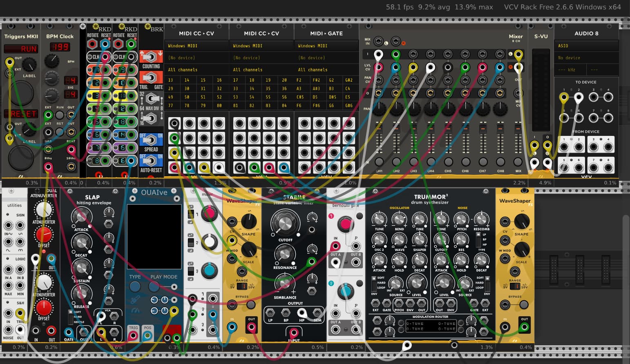Toggle the Spread off/on switch on BRK
630x364 pixels.
151,140
